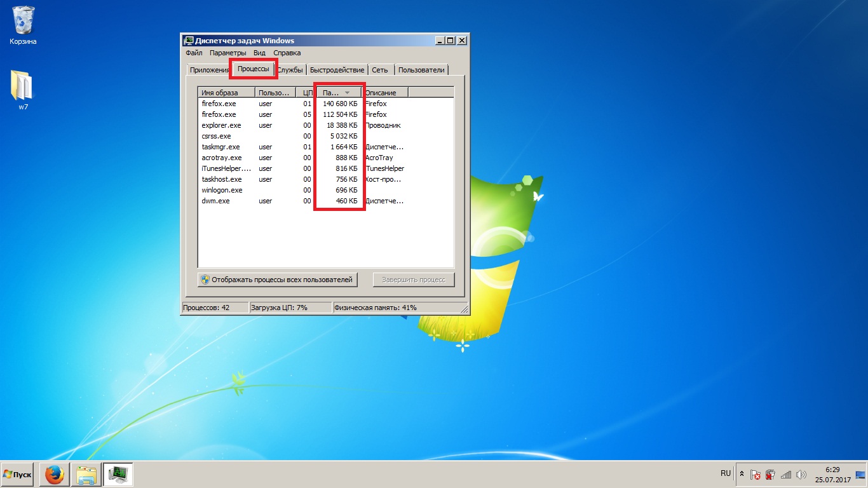Open the Файл menu

pos(194,53)
